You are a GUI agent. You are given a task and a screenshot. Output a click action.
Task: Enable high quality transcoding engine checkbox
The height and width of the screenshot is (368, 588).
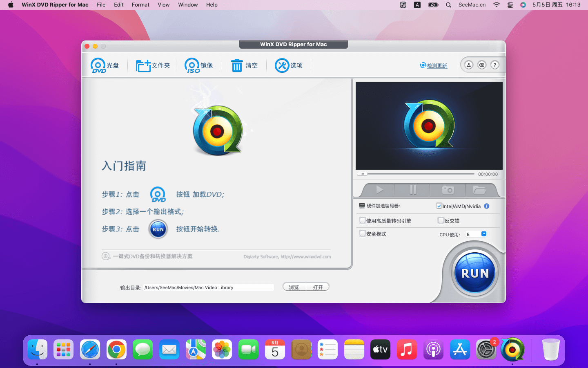(362, 220)
